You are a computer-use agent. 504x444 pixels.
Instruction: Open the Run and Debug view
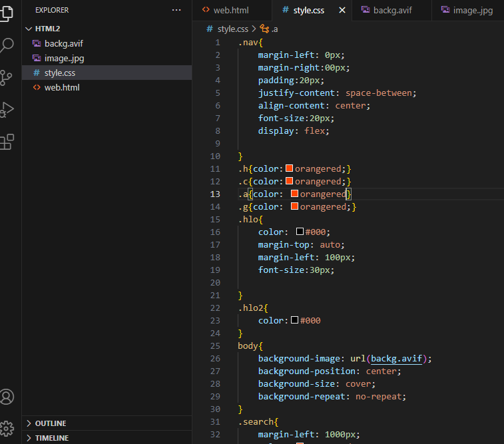7,110
